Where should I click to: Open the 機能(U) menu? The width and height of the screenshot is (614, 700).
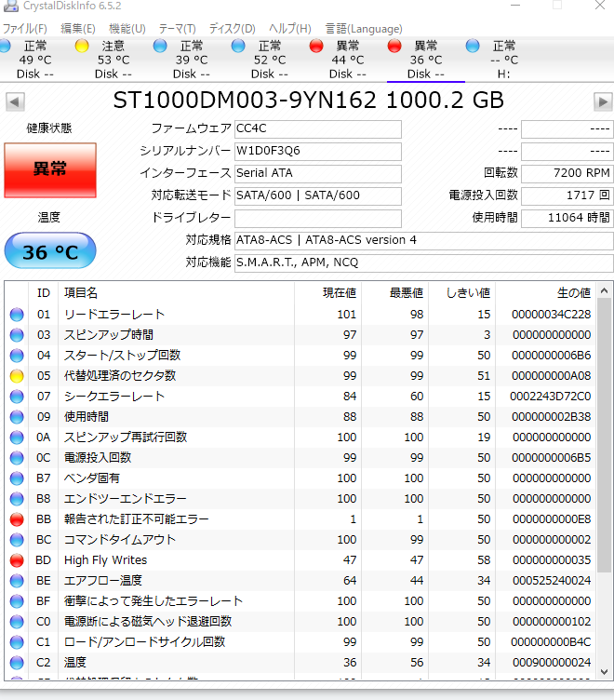tap(127, 29)
